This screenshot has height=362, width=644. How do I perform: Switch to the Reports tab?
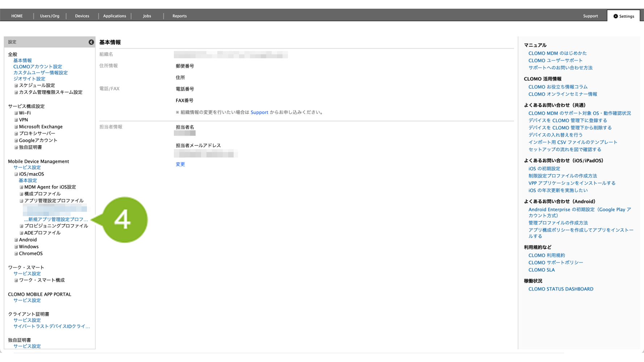point(179,16)
